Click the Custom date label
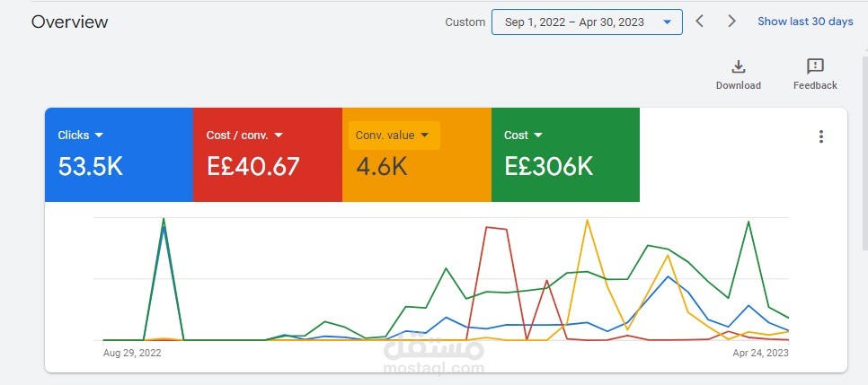The image size is (868, 385). click(x=465, y=22)
